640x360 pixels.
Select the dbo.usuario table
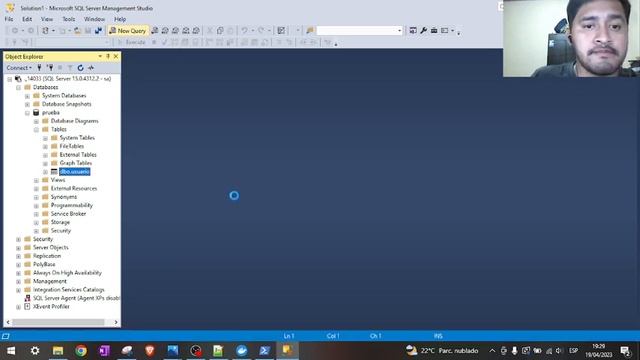pyautogui.click(x=75, y=172)
